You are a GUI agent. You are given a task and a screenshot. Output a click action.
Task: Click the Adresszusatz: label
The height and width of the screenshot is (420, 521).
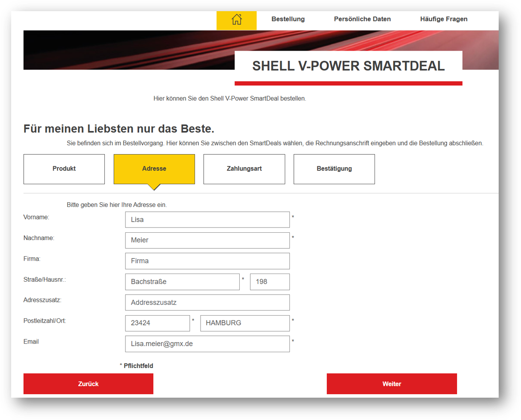click(43, 300)
